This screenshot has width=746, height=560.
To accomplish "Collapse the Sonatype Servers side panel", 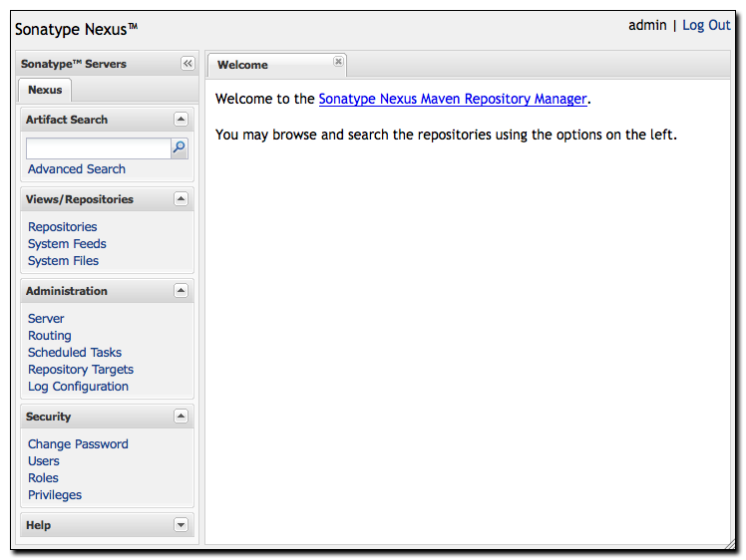I will click(x=187, y=63).
